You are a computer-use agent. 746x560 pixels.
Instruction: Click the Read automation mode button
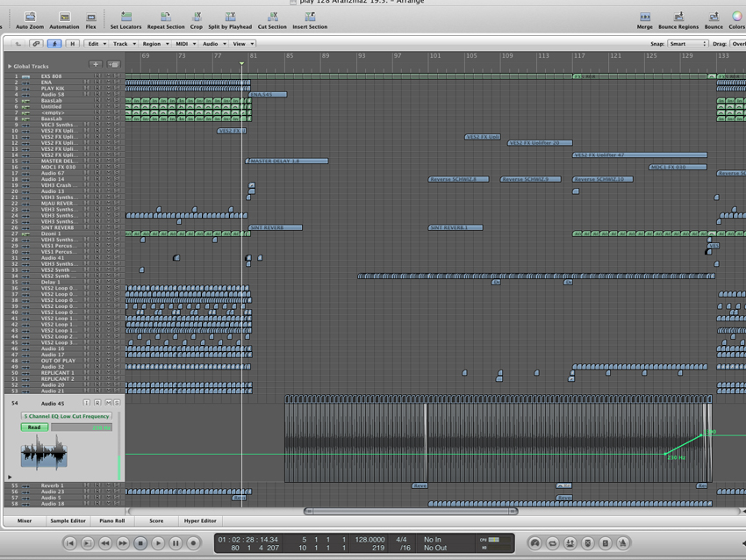click(x=35, y=427)
